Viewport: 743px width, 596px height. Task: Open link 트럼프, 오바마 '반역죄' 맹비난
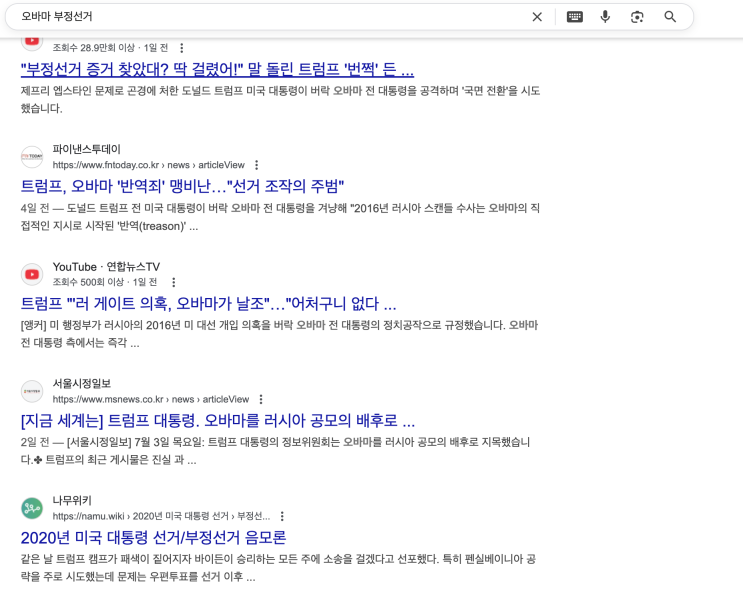pos(182,186)
